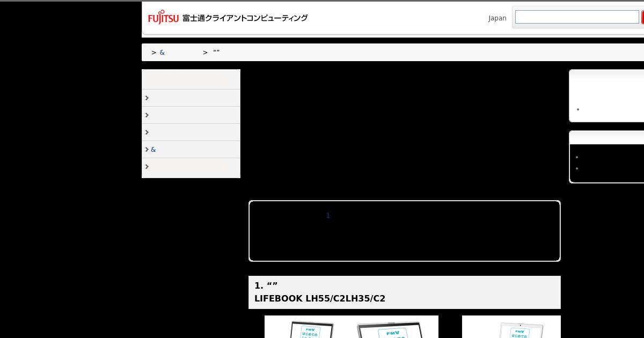Expand the topmost chevron row in the sidebar menu
This screenshot has width=644, height=338.
[191, 98]
